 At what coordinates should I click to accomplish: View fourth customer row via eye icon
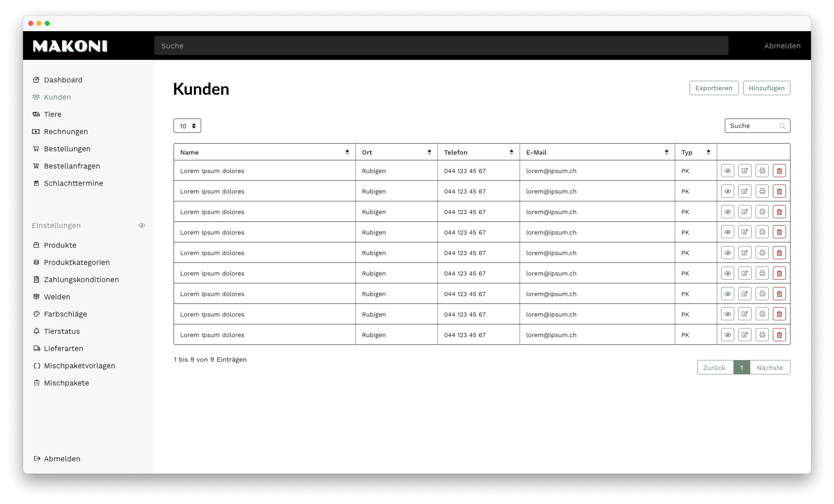click(727, 232)
